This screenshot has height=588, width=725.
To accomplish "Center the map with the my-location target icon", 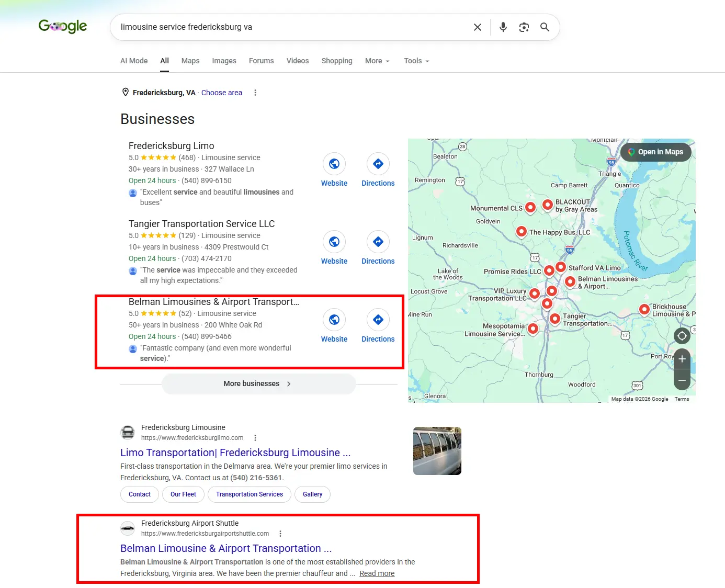I will pyautogui.click(x=682, y=336).
